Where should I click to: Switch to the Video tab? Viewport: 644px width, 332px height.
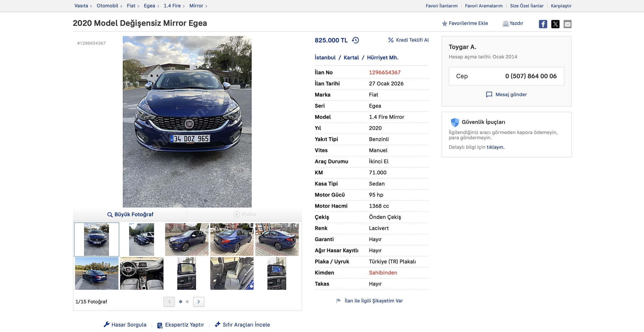pyautogui.click(x=245, y=215)
